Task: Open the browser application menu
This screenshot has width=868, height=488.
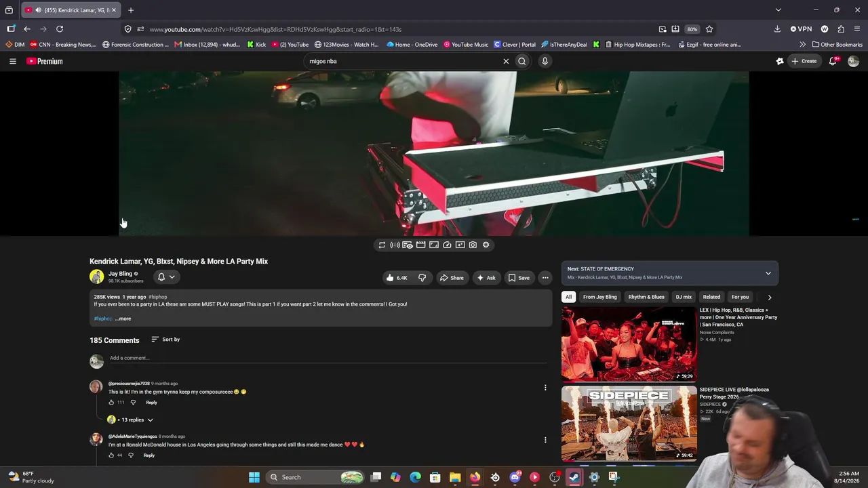Action: (857, 29)
